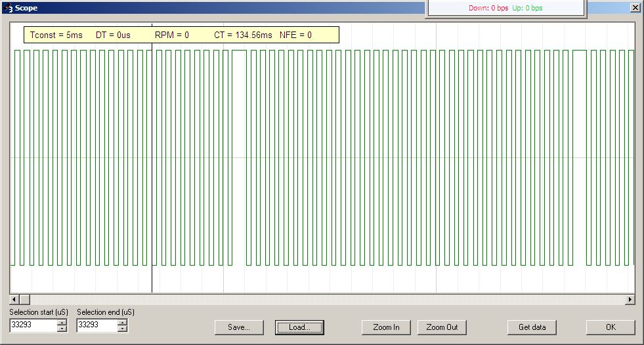Zoom In on the waveform
Screen dimensions: 644x345
coord(386,327)
